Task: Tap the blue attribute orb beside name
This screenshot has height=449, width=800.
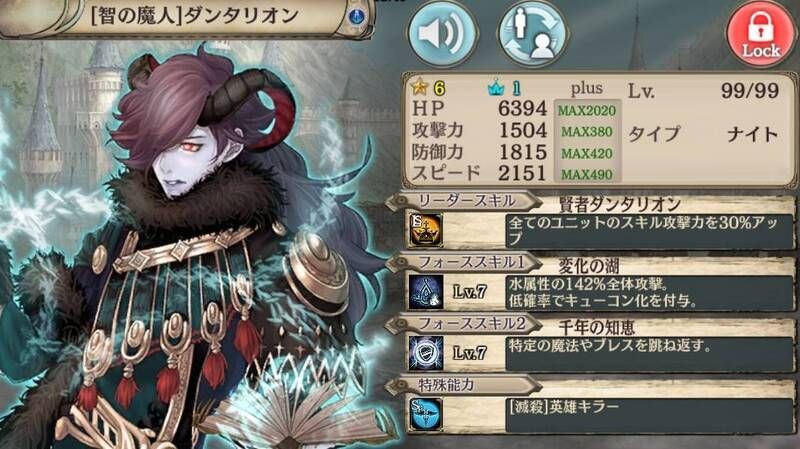Action: coord(356,17)
